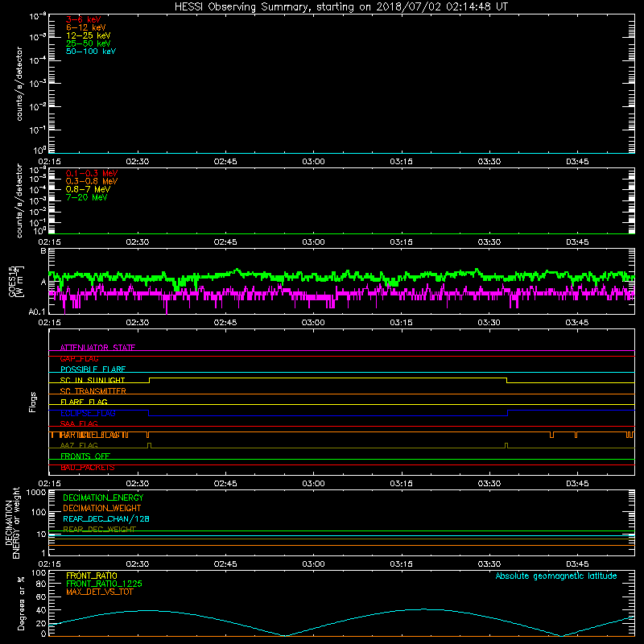
Task: Select the 50-100 keV legend label
Action: point(91,52)
